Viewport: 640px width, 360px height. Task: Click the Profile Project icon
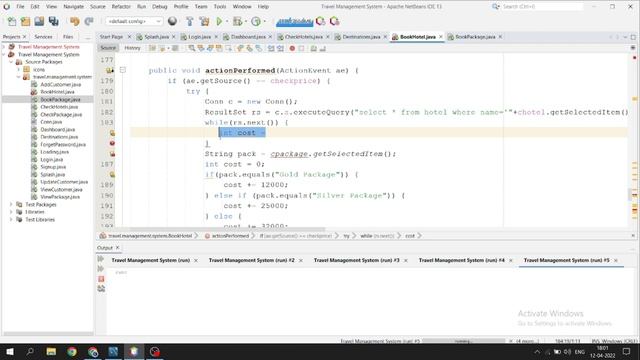pyautogui.click(x=256, y=21)
